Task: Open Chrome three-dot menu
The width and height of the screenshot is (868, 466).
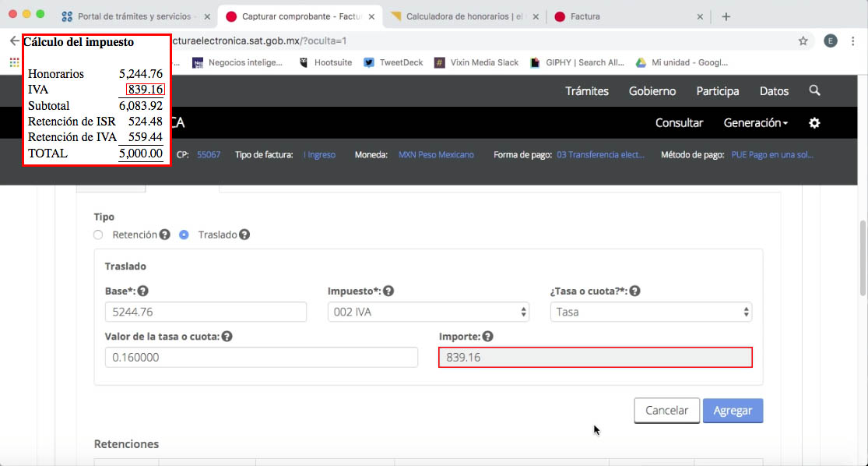Action: (853, 41)
